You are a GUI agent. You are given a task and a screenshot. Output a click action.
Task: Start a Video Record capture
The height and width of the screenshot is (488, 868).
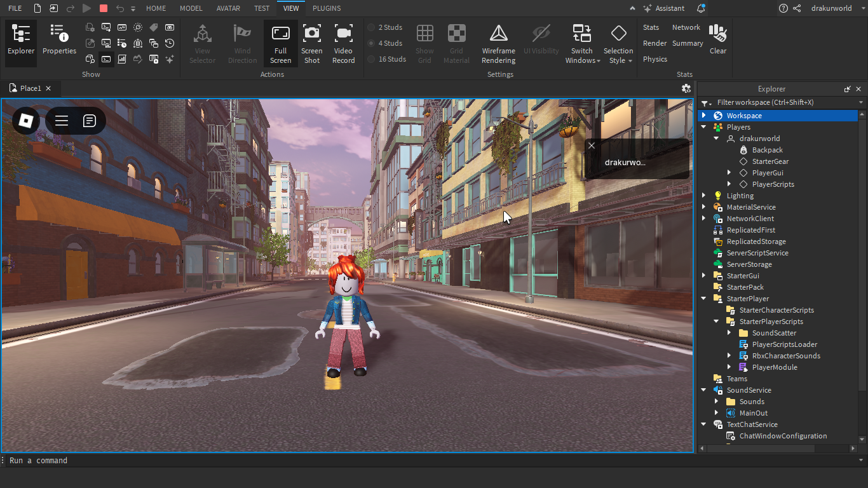pos(343,44)
